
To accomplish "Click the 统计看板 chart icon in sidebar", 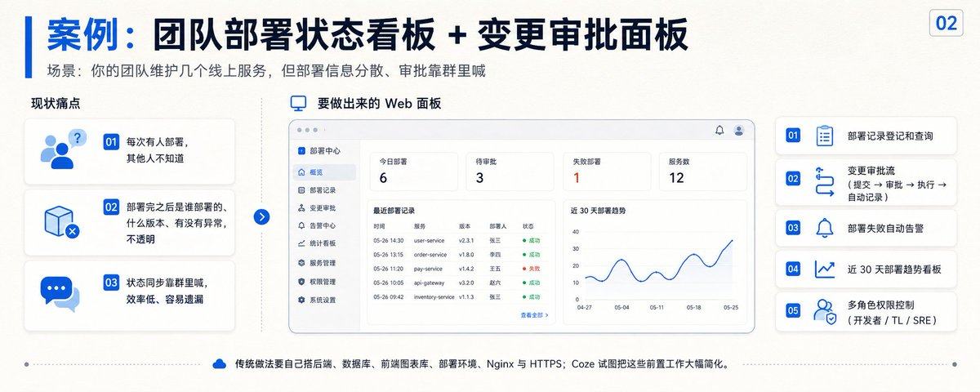I will [301, 244].
